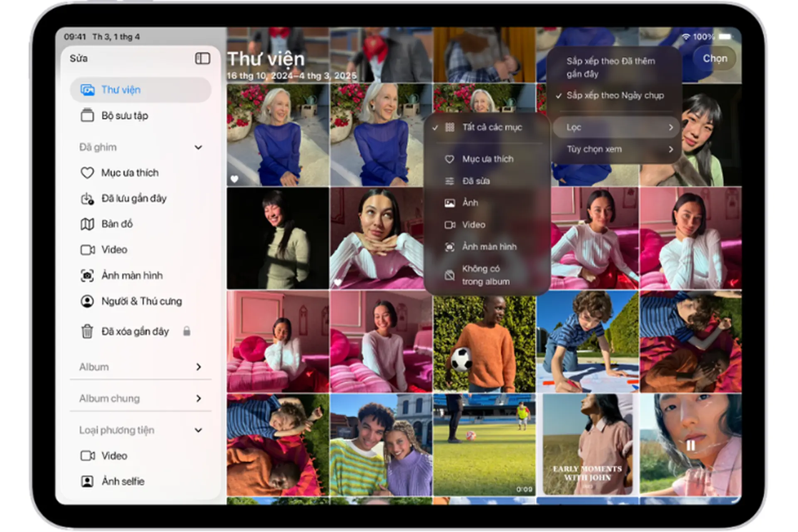Open Đã xóa gần đây in the sidebar
The height and width of the screenshot is (532, 798).
coord(140,331)
